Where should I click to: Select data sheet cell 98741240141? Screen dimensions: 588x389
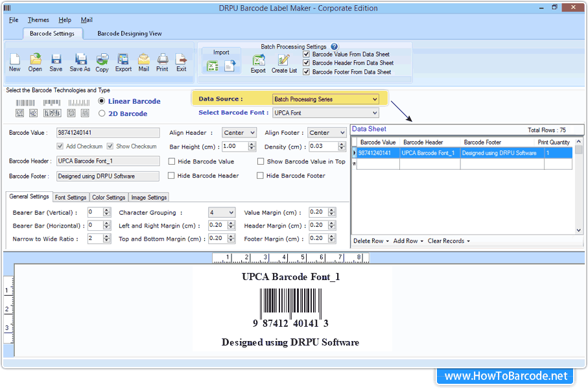pos(378,153)
